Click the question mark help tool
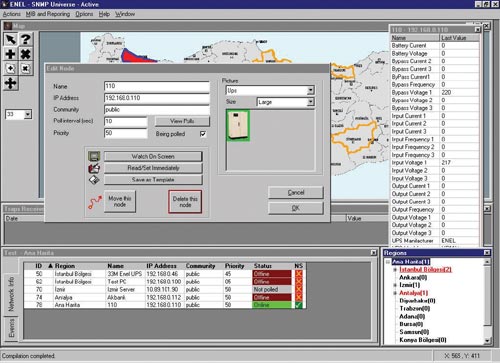 26,39
